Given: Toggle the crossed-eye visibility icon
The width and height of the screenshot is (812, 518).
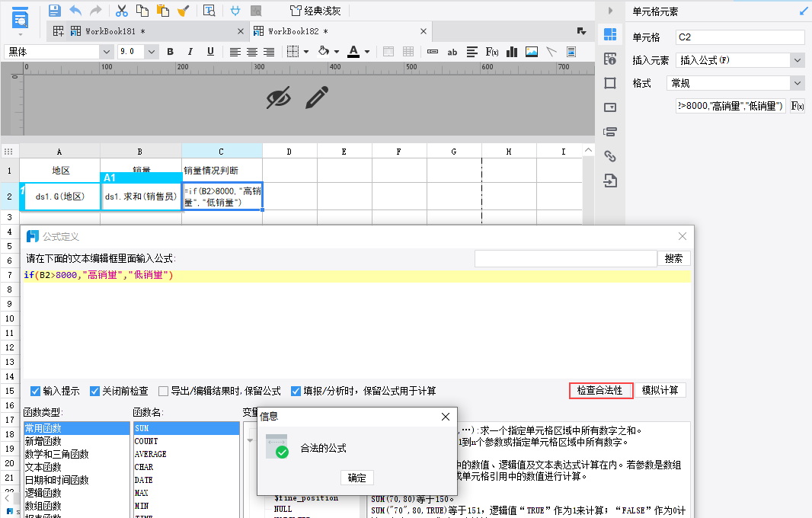Looking at the screenshot, I should point(279,97).
